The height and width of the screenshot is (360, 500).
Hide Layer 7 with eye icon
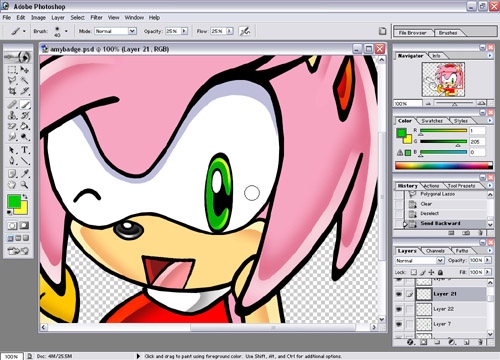[x=399, y=324]
